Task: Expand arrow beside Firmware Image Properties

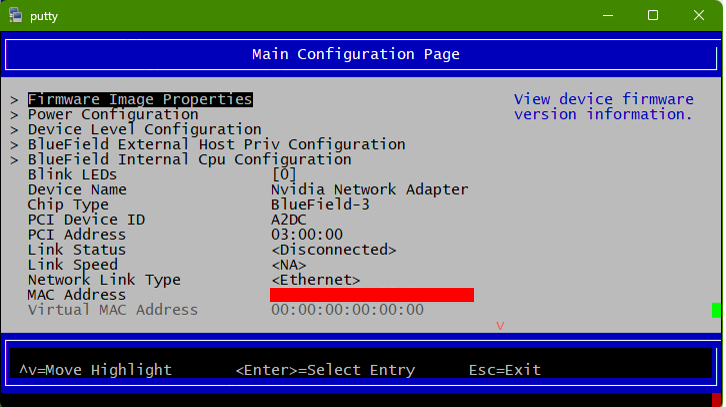Action: [x=15, y=100]
